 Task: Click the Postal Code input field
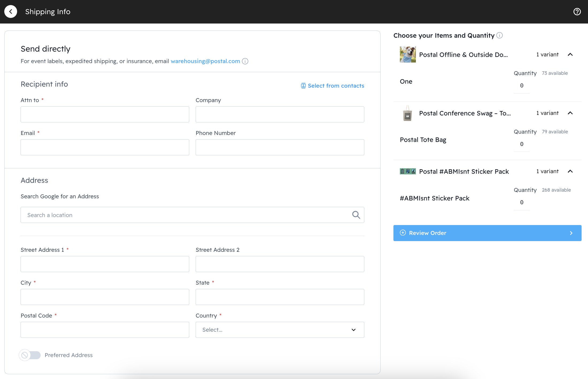[x=105, y=330]
